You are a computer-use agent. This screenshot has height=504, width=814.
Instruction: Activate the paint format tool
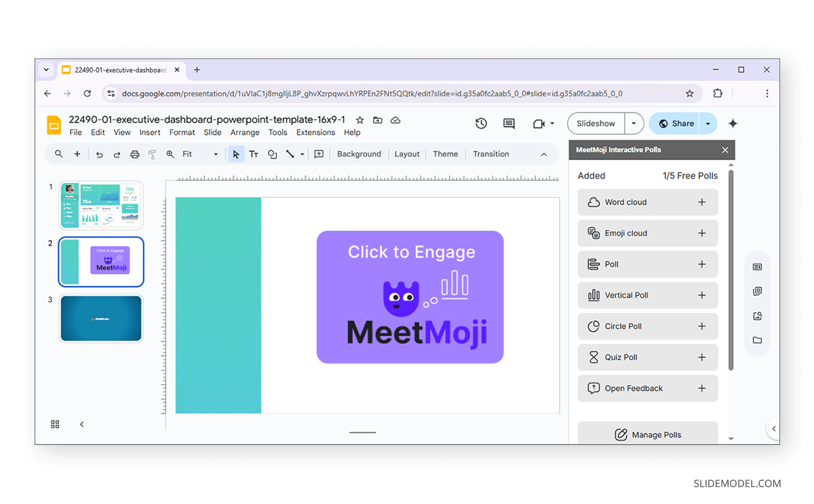(152, 154)
